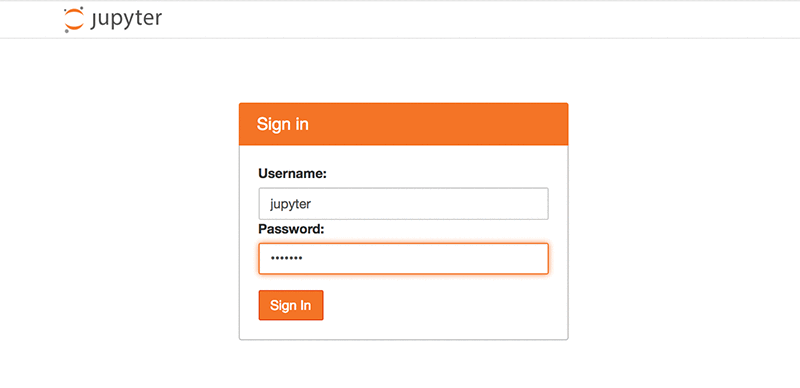Place cursor in the typed "jupyter" username text
This screenshot has width=800, height=388.
(x=290, y=204)
